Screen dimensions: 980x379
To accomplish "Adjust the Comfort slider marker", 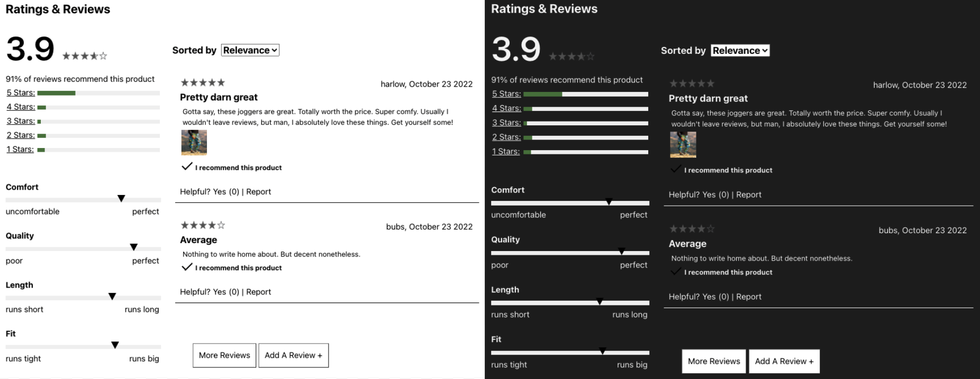I will point(121,199).
